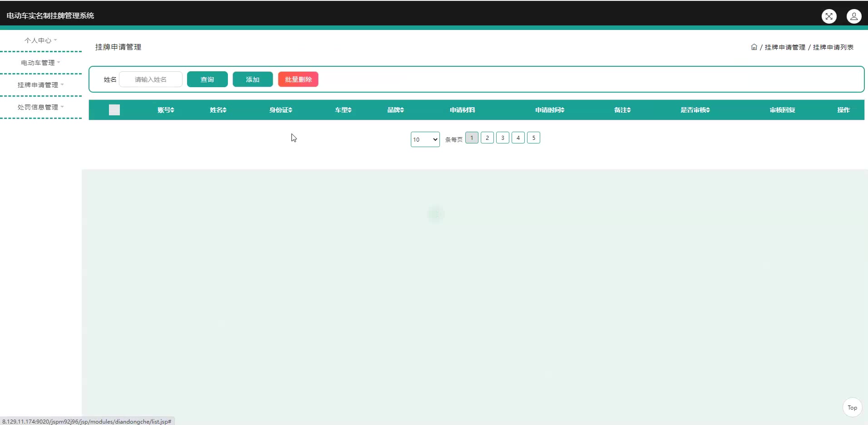Image resolution: width=868 pixels, height=425 pixels.
Task: Go to pagination page 1
Action: point(472,138)
